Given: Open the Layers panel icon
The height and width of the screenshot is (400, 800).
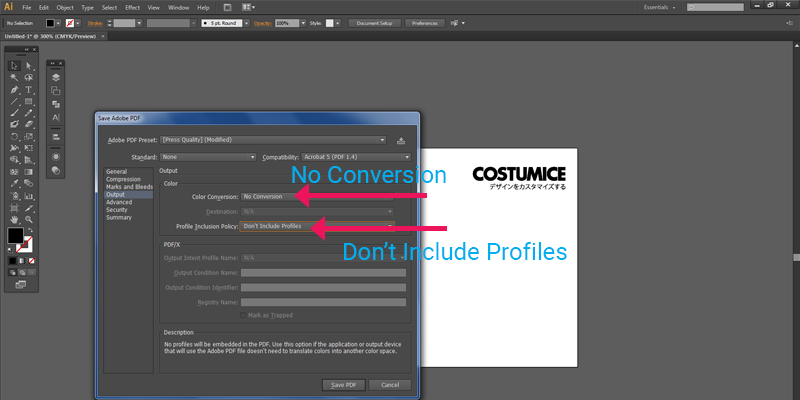Looking at the screenshot, I should pos(56,78).
